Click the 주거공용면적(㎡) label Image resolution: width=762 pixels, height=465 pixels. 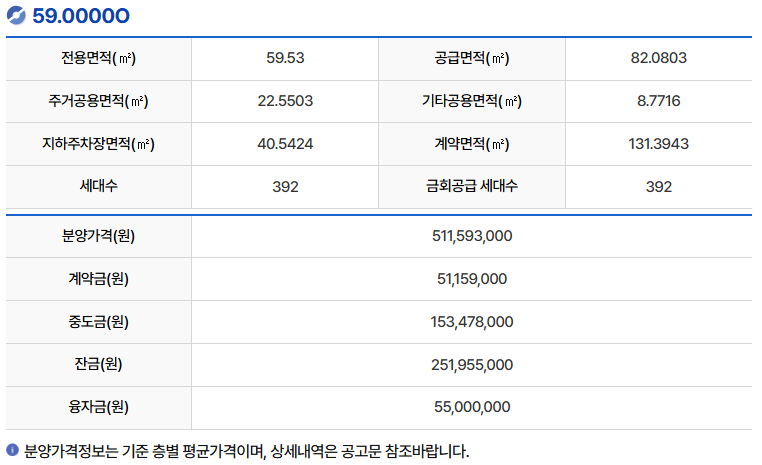pos(98,101)
